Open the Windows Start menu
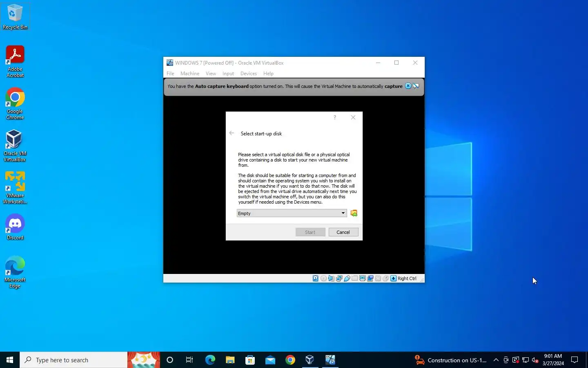 [10, 360]
